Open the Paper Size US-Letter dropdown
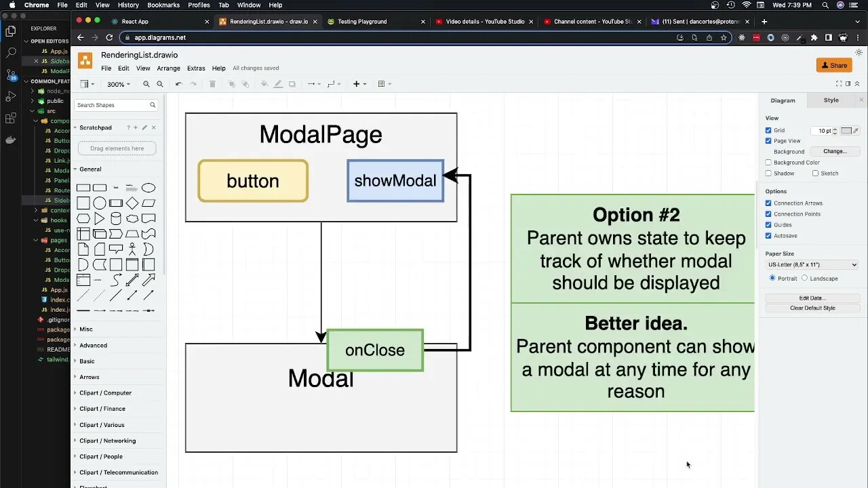 (812, 265)
